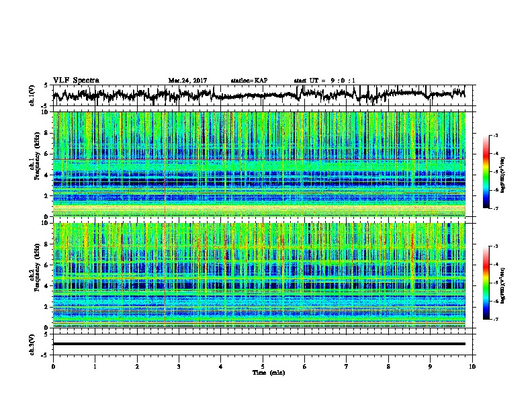
Task: Click the "station=KAP" header label
Action: point(249,81)
